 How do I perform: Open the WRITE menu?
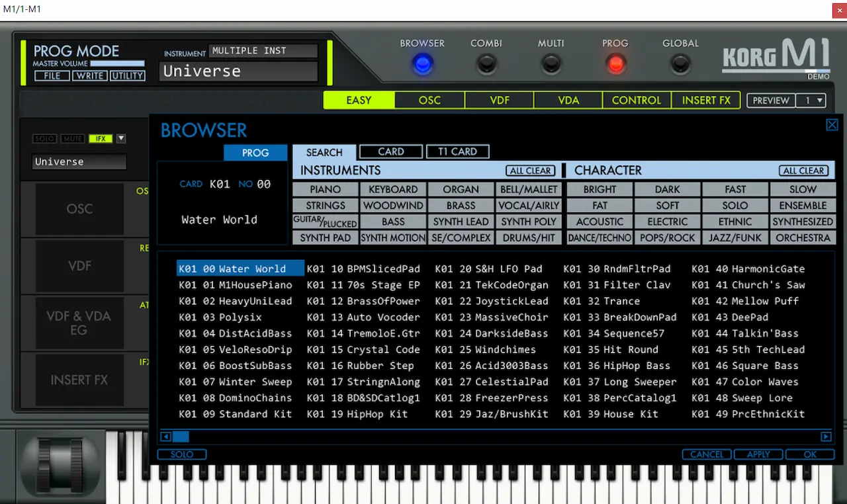tap(90, 76)
